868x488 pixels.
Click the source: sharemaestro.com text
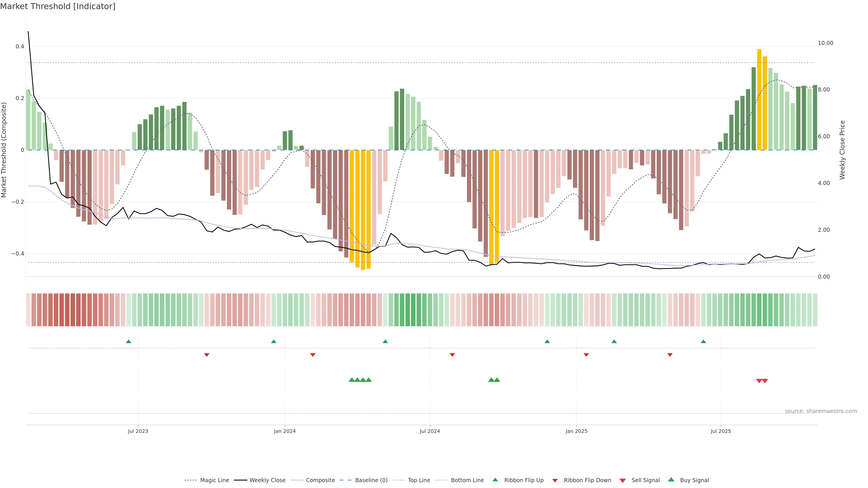tap(821, 411)
